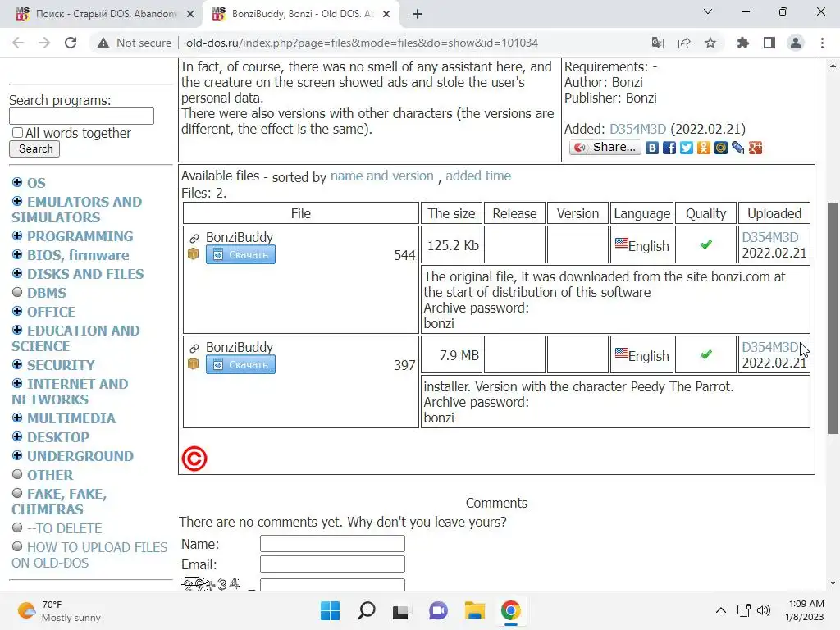The image size is (840, 630).
Task: Open the Windows Start menu
Action: tap(330, 610)
